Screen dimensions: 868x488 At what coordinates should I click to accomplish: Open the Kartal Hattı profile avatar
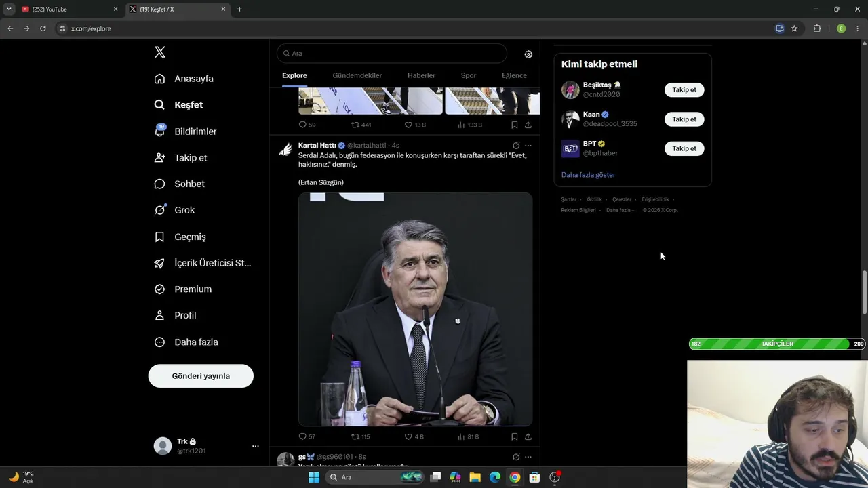[285, 150]
